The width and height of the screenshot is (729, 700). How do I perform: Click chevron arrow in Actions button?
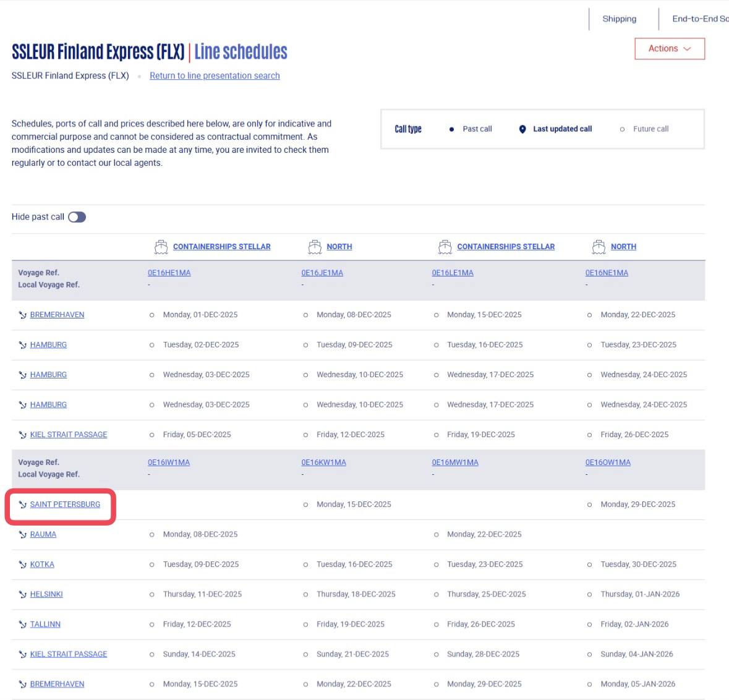pos(687,49)
